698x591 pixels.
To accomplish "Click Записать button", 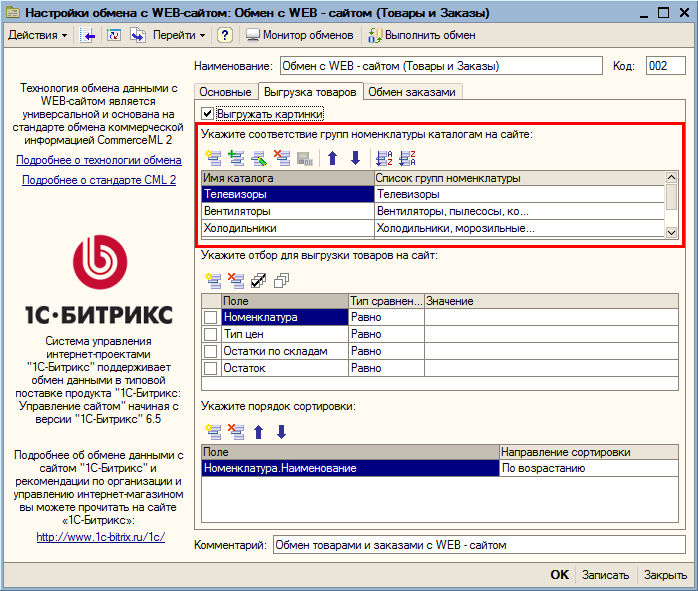I will point(605,575).
